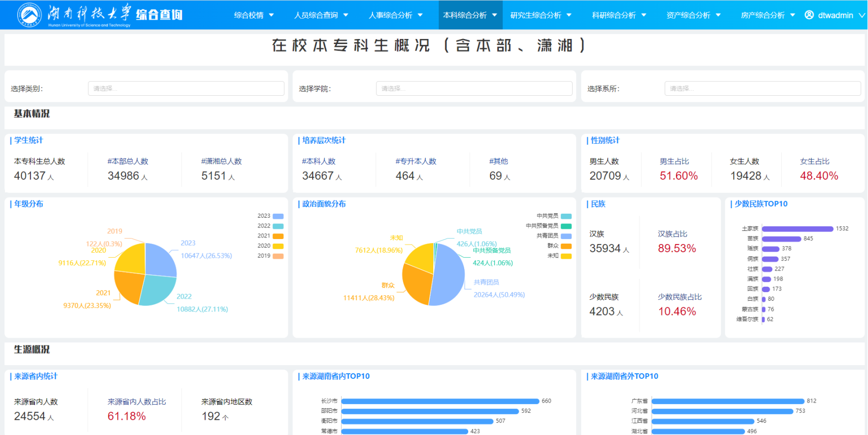Click the user avatar icon beside dtwadmin
The width and height of the screenshot is (868, 435).
(x=809, y=15)
